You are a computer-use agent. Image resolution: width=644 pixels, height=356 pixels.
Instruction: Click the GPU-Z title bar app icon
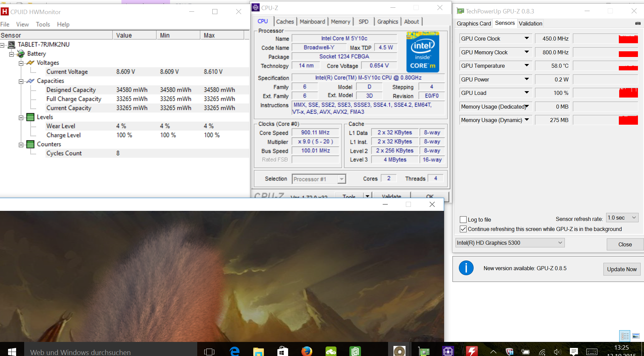pyautogui.click(x=461, y=11)
